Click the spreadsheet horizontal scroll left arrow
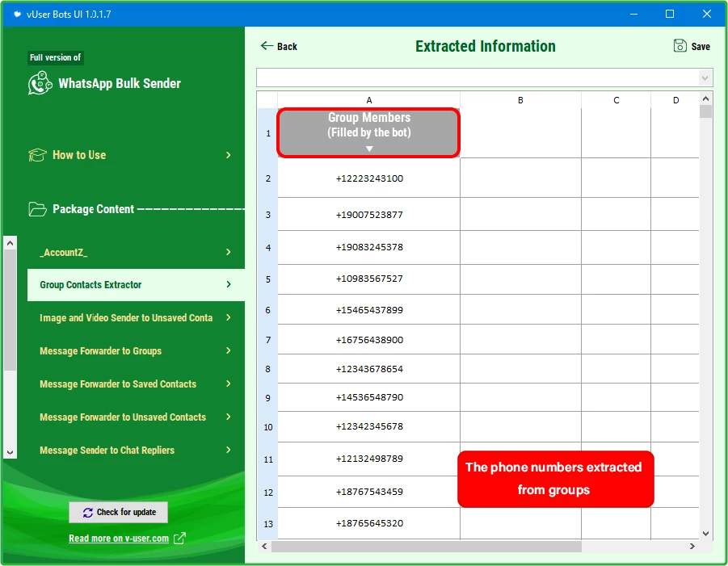This screenshot has height=566, width=728. 264,546
